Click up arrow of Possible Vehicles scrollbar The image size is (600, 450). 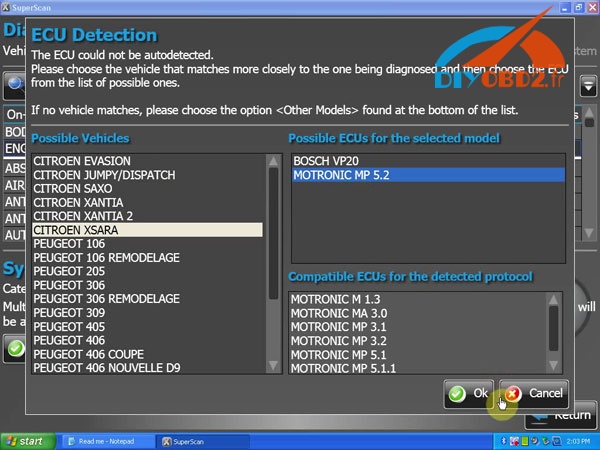273,161
